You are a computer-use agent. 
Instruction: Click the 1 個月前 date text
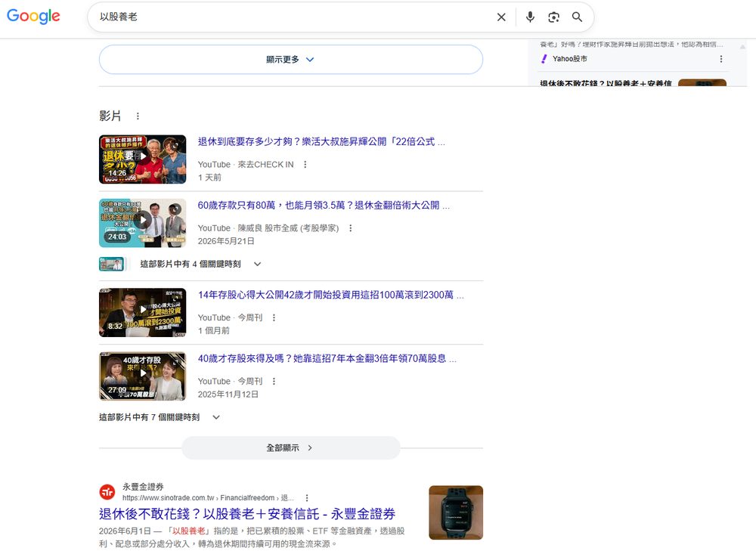click(214, 331)
